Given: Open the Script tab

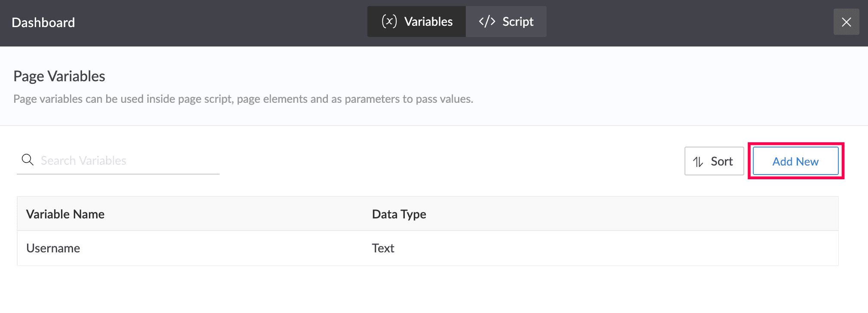Looking at the screenshot, I should (x=506, y=21).
